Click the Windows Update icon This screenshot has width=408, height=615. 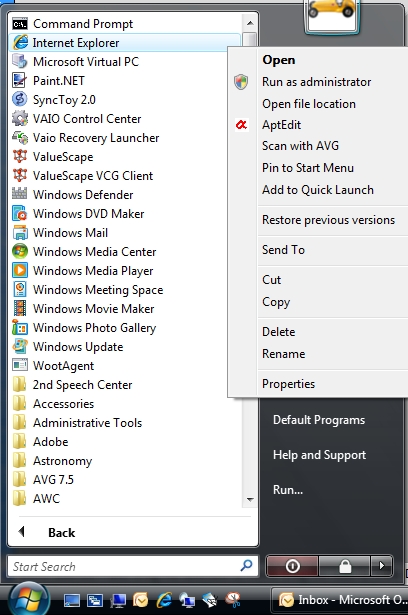[x=20, y=346]
